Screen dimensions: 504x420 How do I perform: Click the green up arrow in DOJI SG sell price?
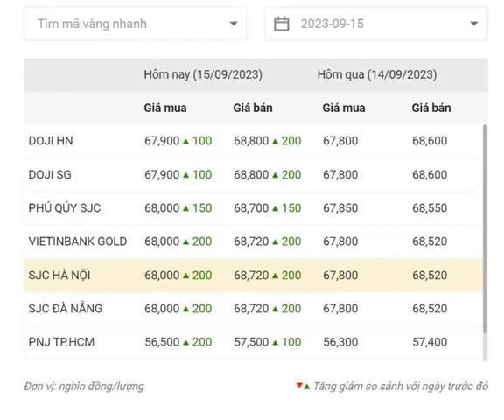coord(275,175)
